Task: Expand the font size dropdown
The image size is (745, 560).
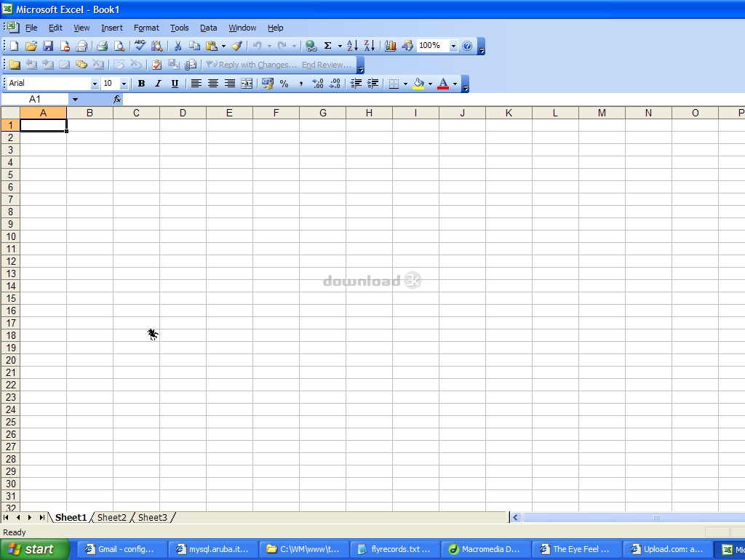Action: [124, 84]
